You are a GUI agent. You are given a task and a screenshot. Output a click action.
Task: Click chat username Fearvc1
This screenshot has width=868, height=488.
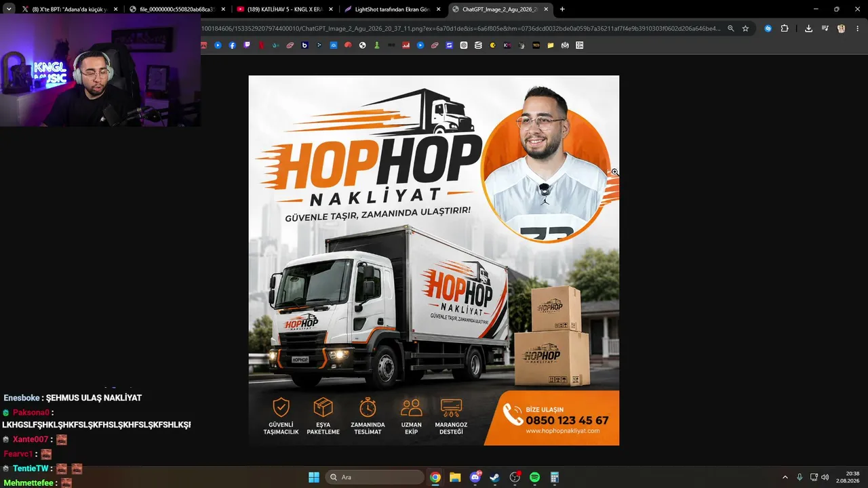tap(18, 454)
